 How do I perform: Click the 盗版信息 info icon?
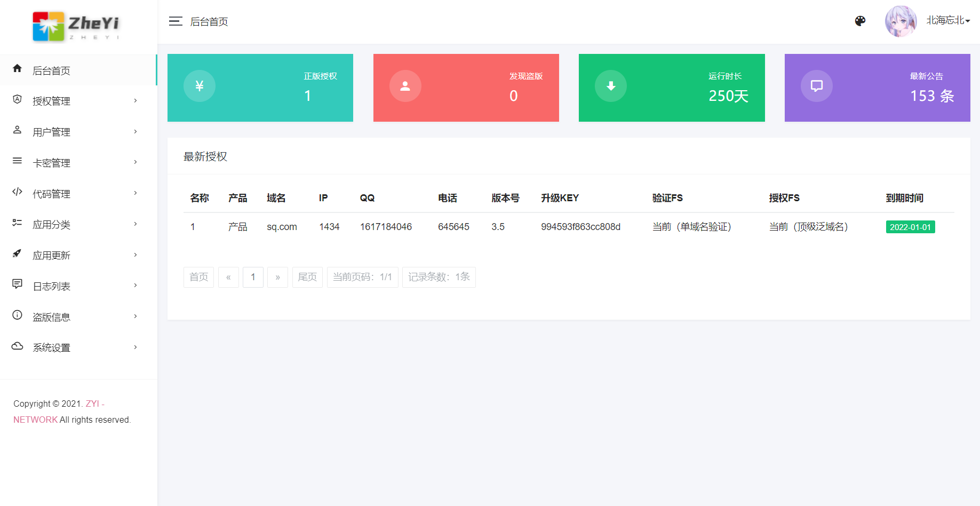tap(17, 315)
